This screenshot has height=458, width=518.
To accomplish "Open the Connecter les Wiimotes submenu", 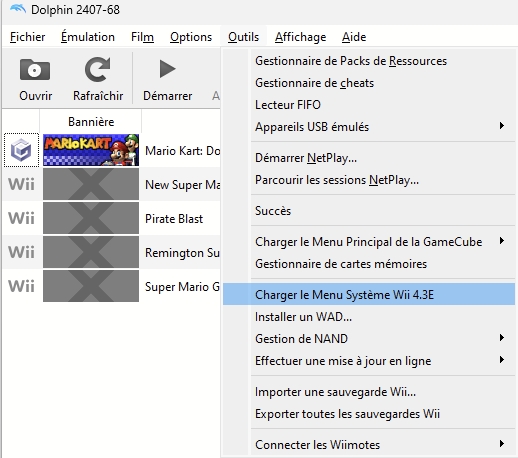I will 369,445.
